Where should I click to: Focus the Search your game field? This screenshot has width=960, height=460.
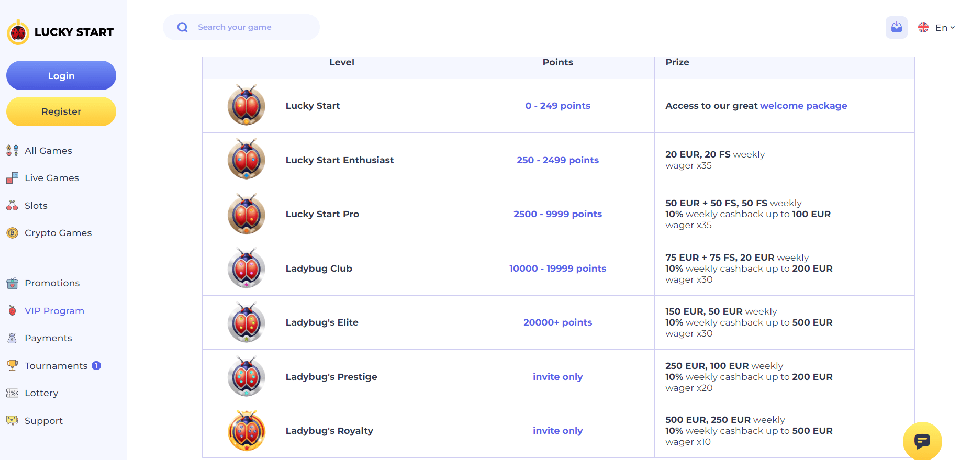(x=250, y=27)
